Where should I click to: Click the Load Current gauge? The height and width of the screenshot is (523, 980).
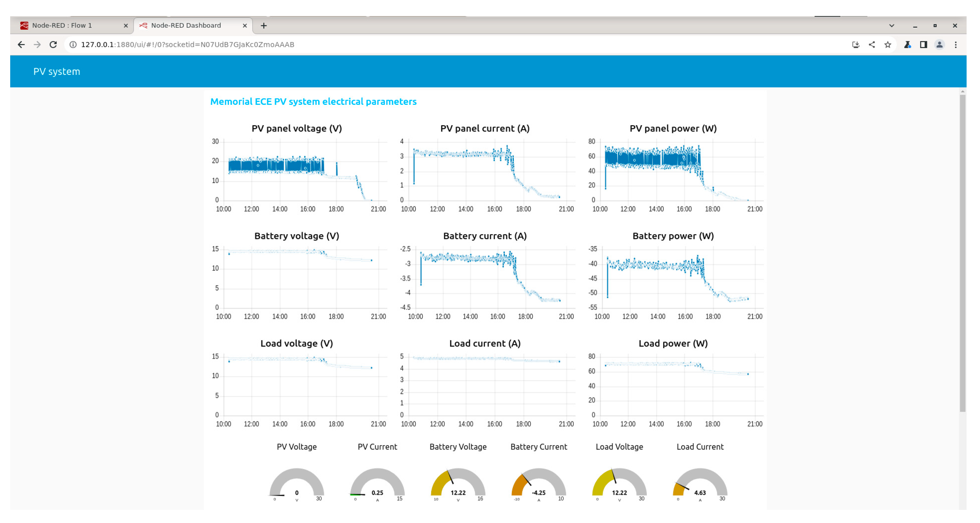(x=700, y=483)
